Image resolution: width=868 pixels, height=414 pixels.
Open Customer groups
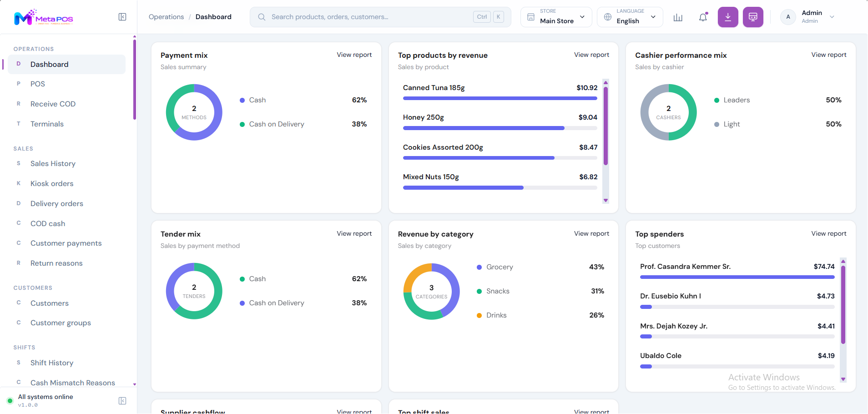click(66, 323)
